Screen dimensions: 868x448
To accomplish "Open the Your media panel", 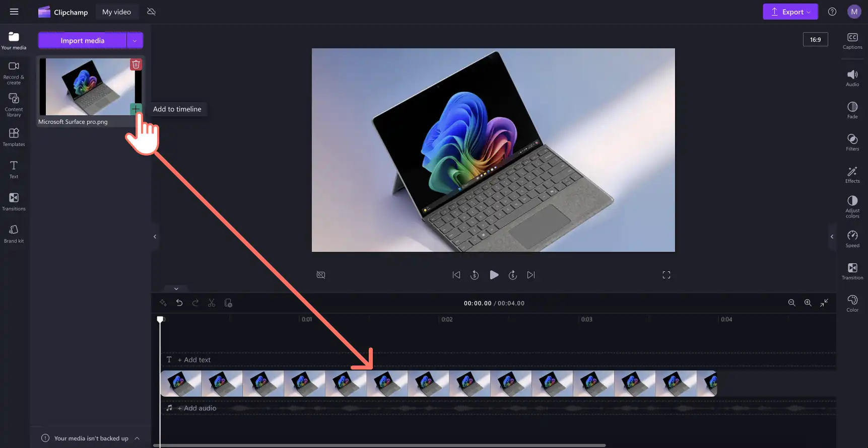I will [x=14, y=41].
